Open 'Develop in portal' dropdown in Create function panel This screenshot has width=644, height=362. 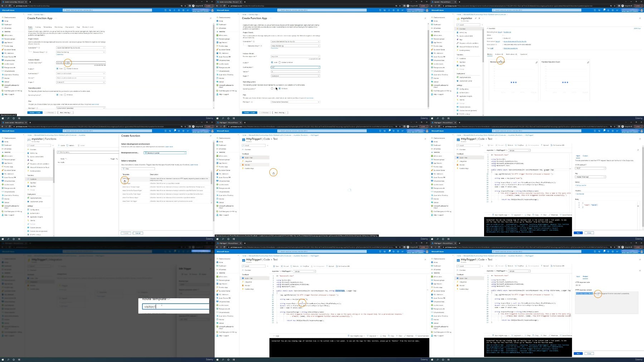(165, 153)
